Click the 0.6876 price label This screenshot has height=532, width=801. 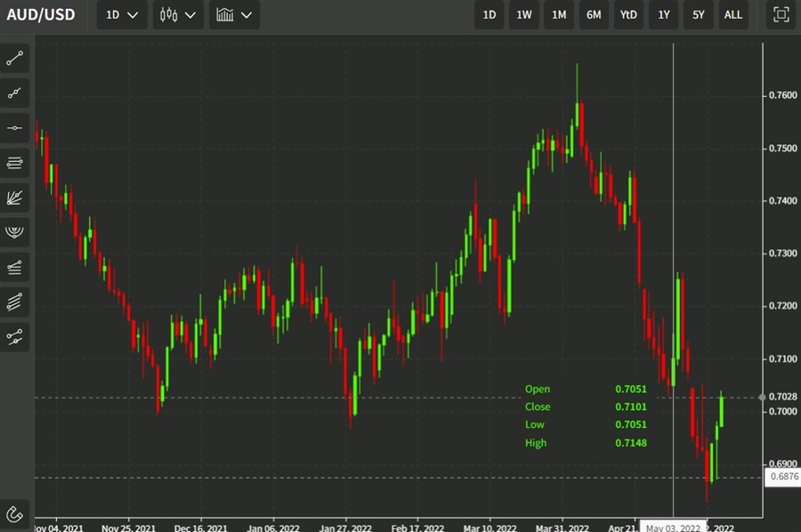(784, 476)
